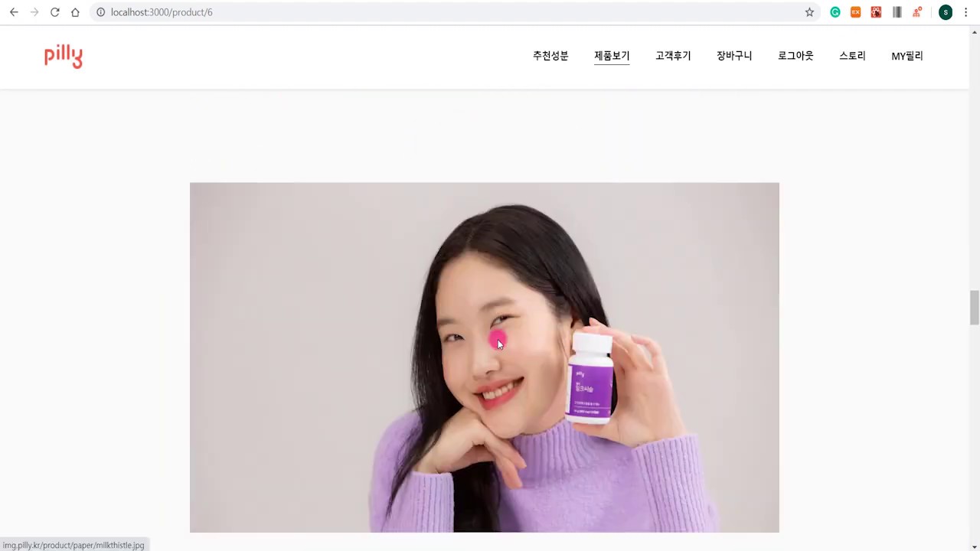The image size is (980, 551).
Task: View site information icon in address bar
Action: [100, 12]
